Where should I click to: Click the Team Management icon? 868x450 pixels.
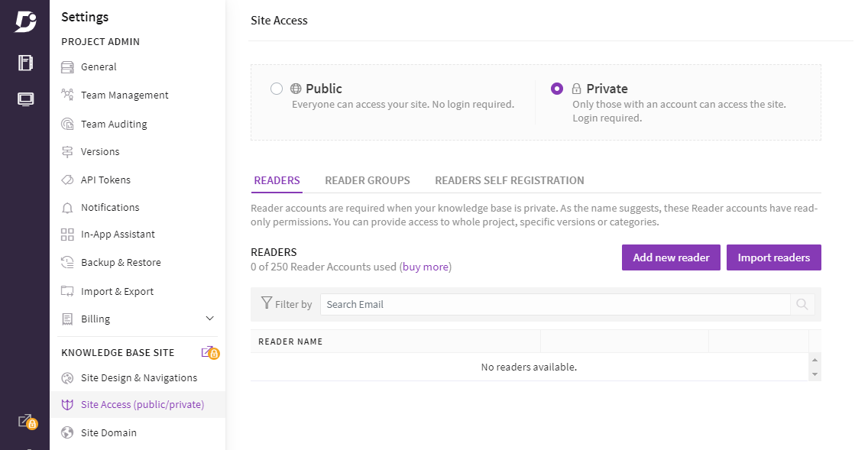tap(68, 95)
